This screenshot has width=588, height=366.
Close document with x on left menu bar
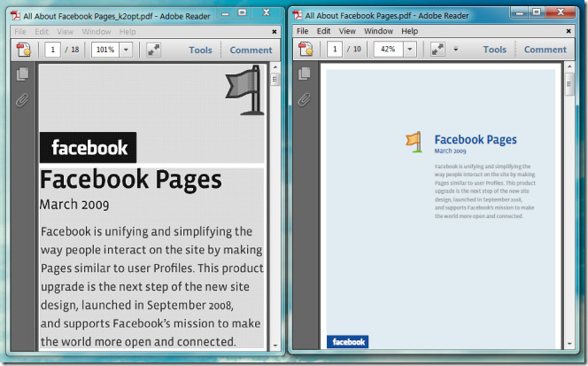tap(275, 32)
